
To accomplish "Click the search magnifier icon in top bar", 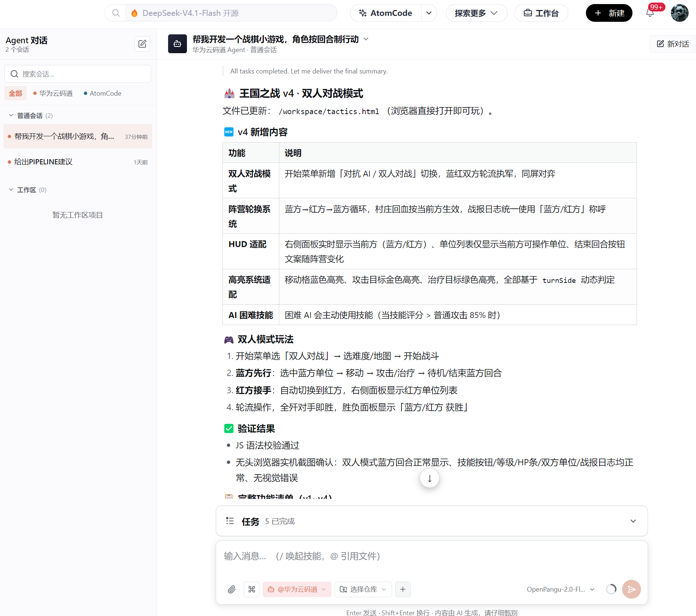I will [116, 13].
